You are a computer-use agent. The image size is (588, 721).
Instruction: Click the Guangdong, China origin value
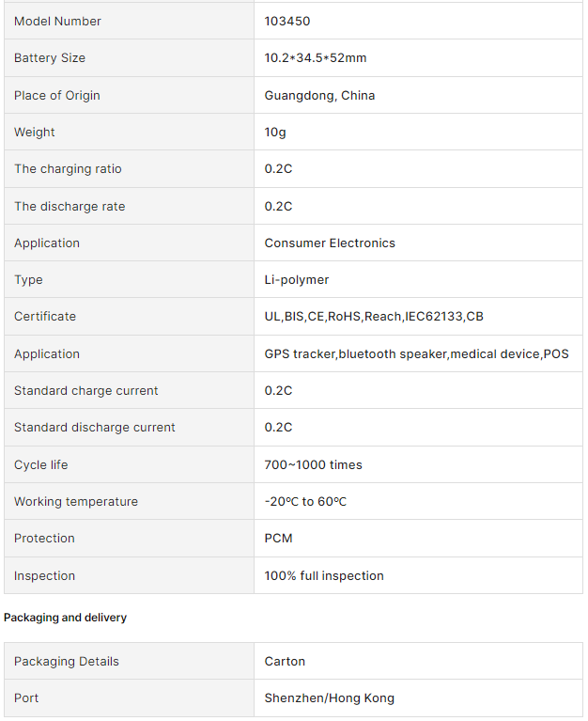[x=319, y=95]
